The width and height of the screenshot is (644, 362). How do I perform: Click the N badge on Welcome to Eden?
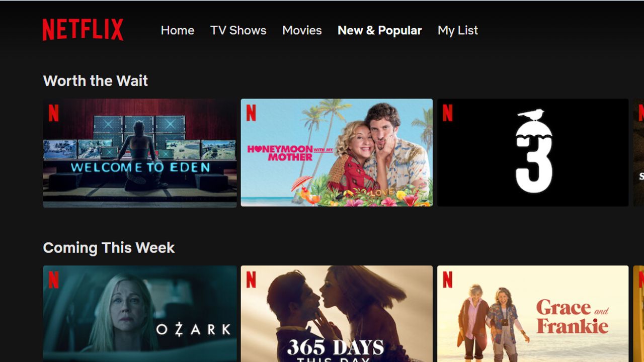[x=54, y=113]
